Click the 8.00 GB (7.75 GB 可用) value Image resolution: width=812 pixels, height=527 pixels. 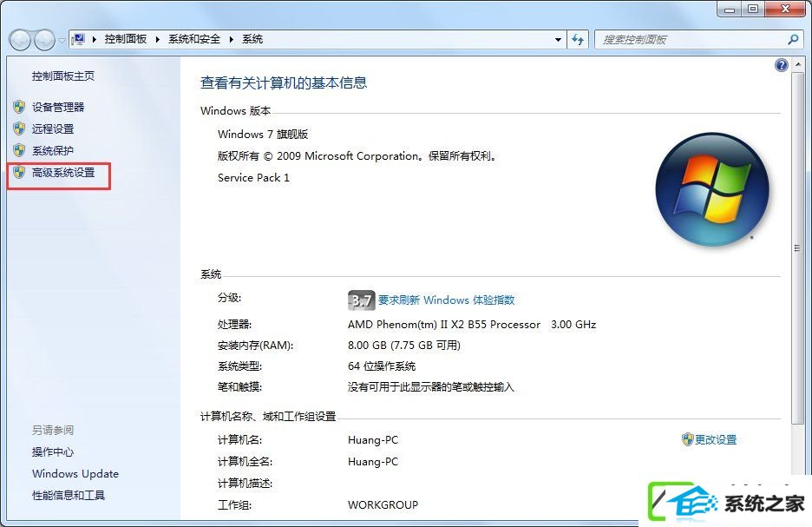pos(404,346)
